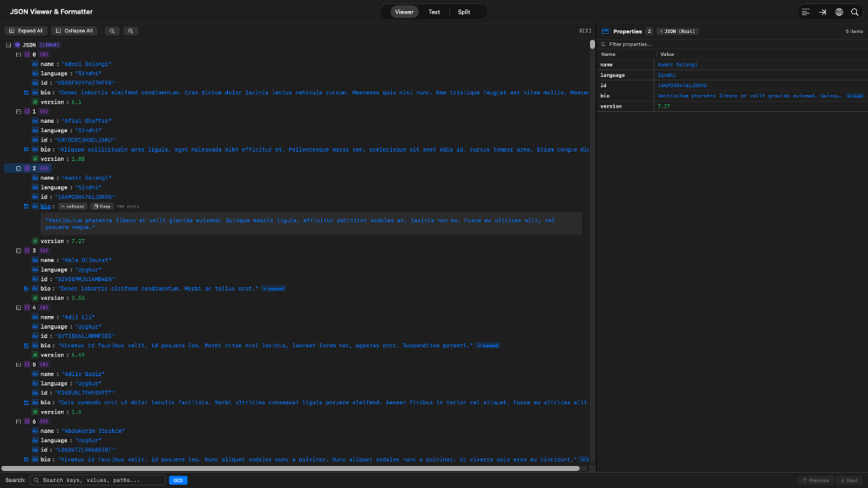
Task: Click the Value column header in Properties
Action: tap(667, 54)
